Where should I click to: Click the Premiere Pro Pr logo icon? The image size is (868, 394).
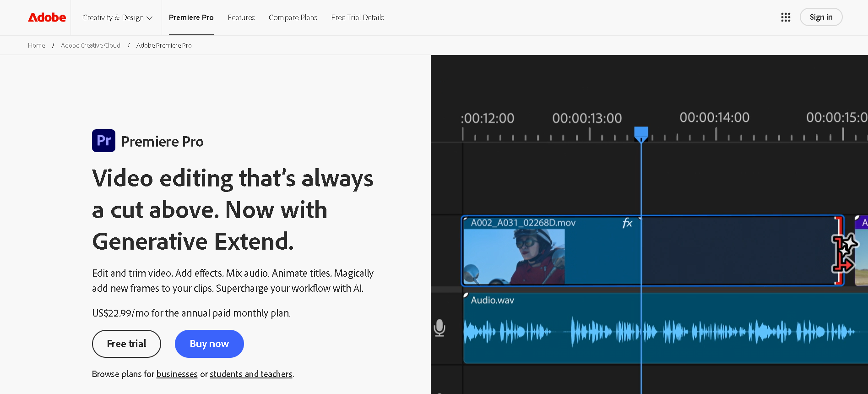(x=103, y=141)
